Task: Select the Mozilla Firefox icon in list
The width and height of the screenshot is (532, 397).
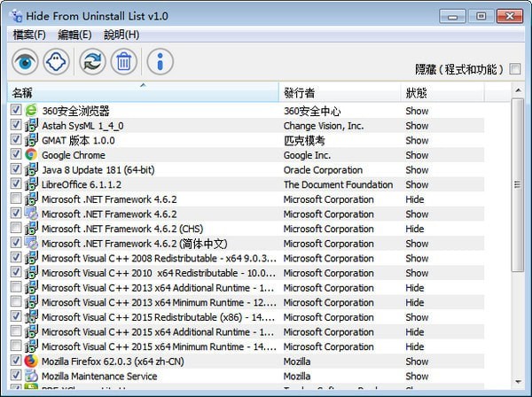Action: click(32, 362)
